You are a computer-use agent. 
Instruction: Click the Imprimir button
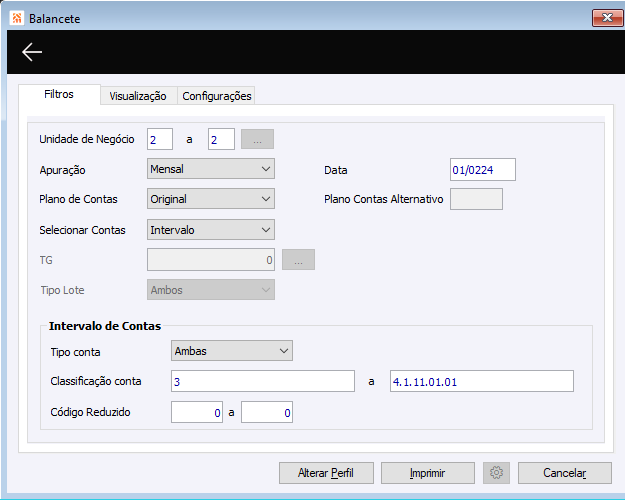tap(428, 473)
